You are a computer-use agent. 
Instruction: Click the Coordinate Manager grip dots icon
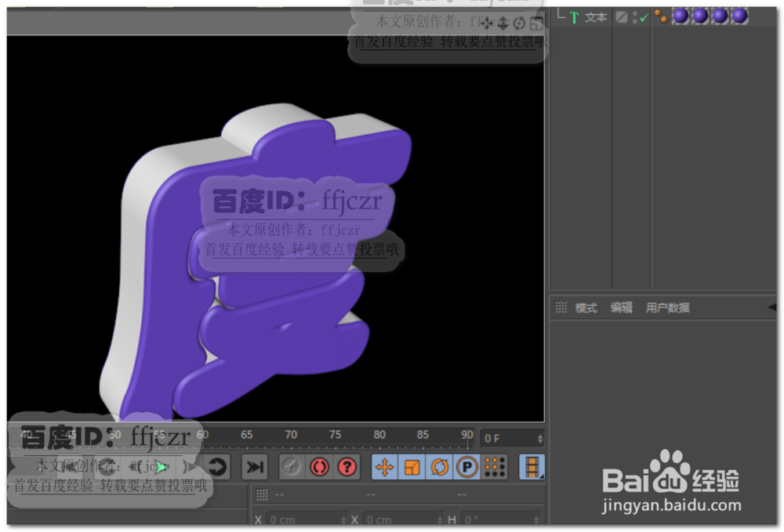(x=262, y=494)
